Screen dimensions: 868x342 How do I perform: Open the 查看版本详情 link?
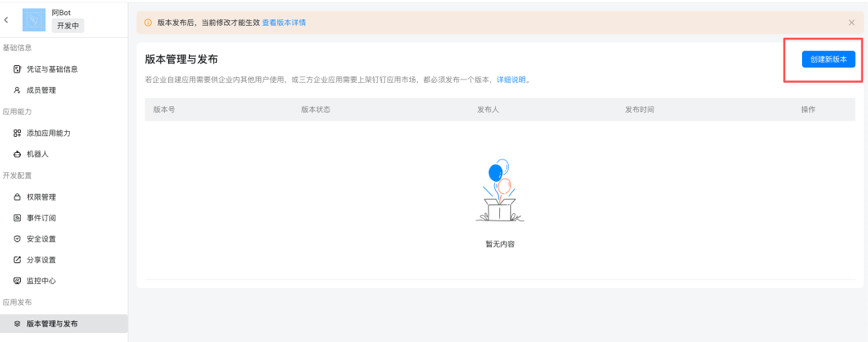[284, 23]
